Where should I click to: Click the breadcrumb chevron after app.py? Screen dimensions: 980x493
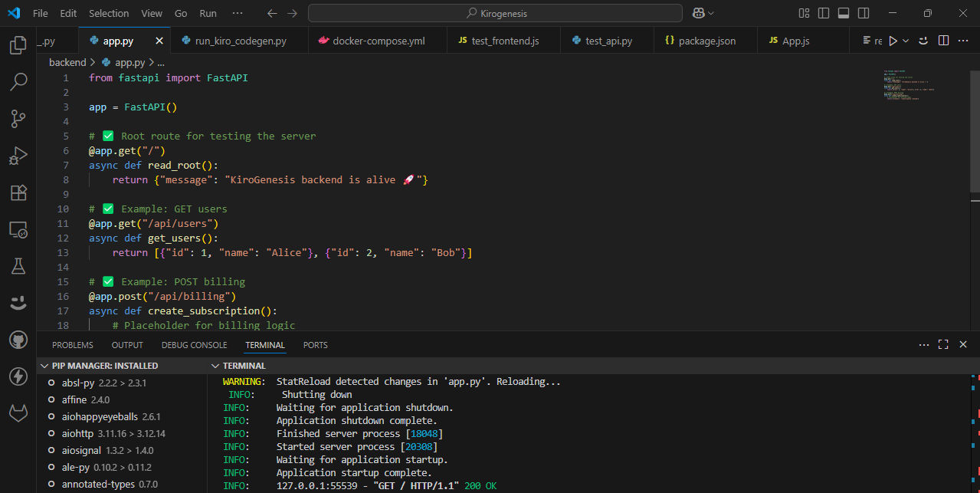[151, 63]
